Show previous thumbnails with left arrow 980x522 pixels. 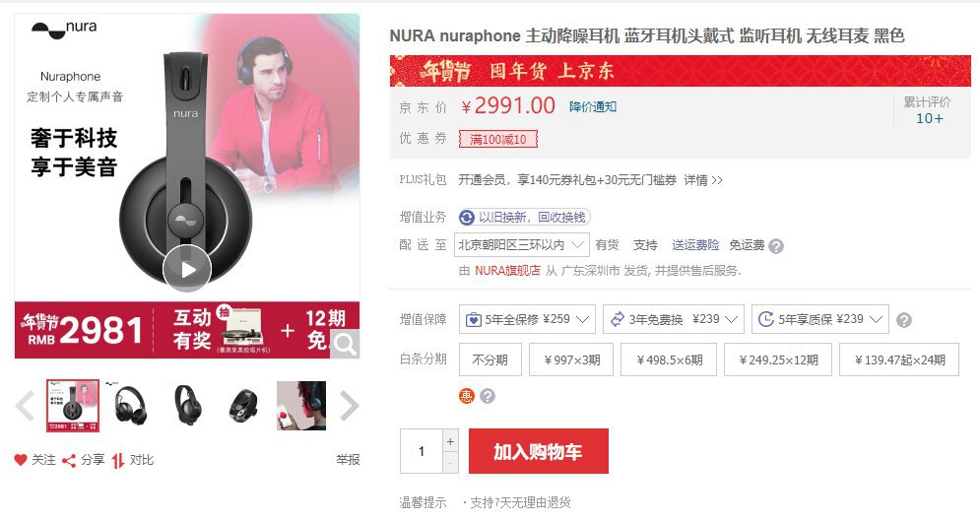[x=26, y=405]
